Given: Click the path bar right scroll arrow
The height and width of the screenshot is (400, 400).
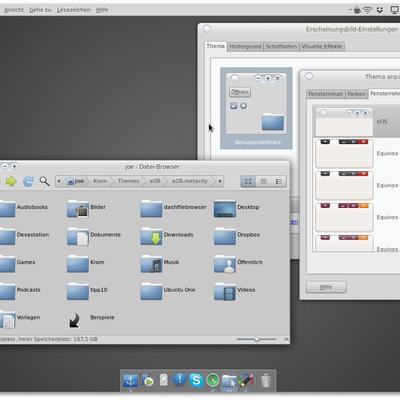Looking at the screenshot, I should pos(220,181).
